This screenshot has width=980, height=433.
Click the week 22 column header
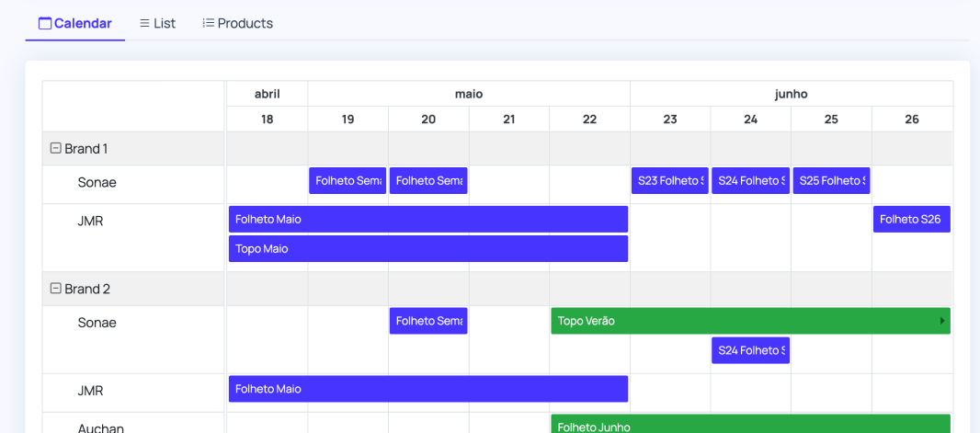pyautogui.click(x=589, y=120)
